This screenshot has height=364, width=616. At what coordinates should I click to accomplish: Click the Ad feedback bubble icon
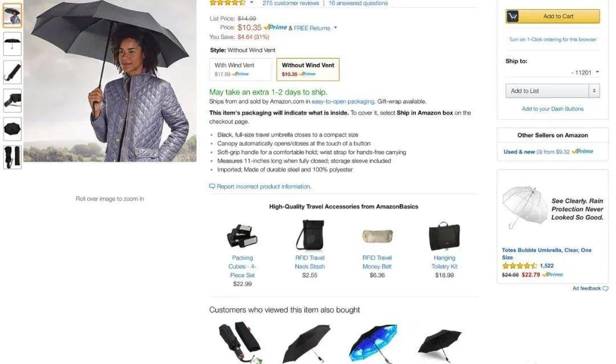click(x=605, y=289)
